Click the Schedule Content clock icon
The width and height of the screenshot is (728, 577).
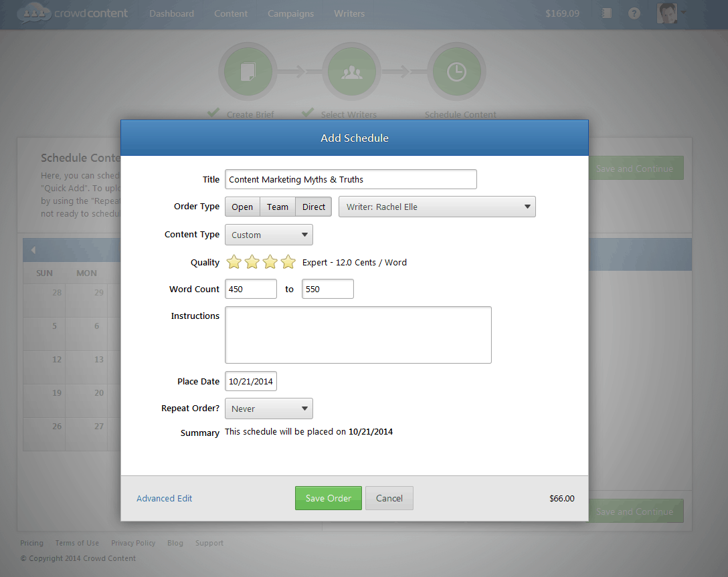click(456, 72)
